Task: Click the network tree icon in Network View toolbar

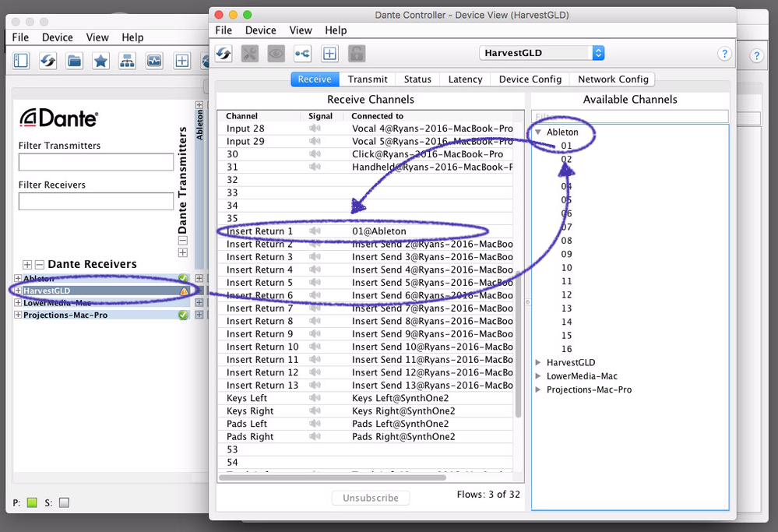Action: tap(128, 61)
